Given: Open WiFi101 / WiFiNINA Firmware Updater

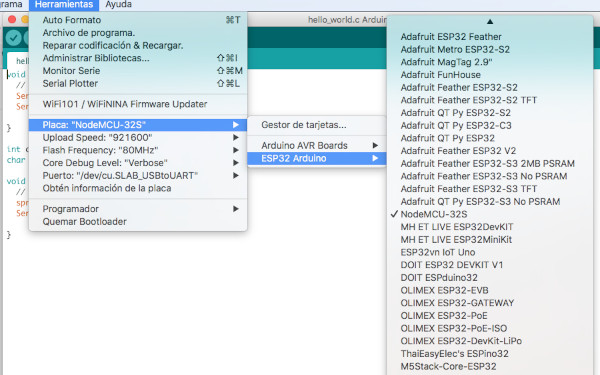Looking at the screenshot, I should pyautogui.click(x=138, y=104).
